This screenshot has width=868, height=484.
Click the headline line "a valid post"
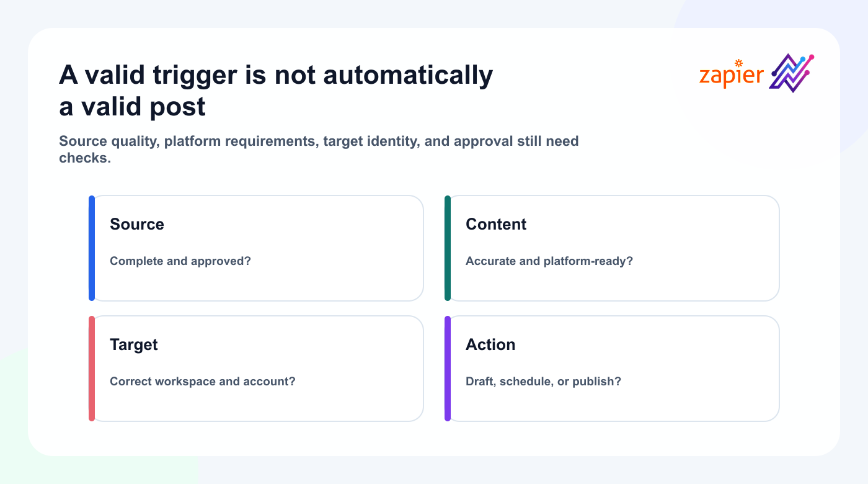tap(132, 107)
